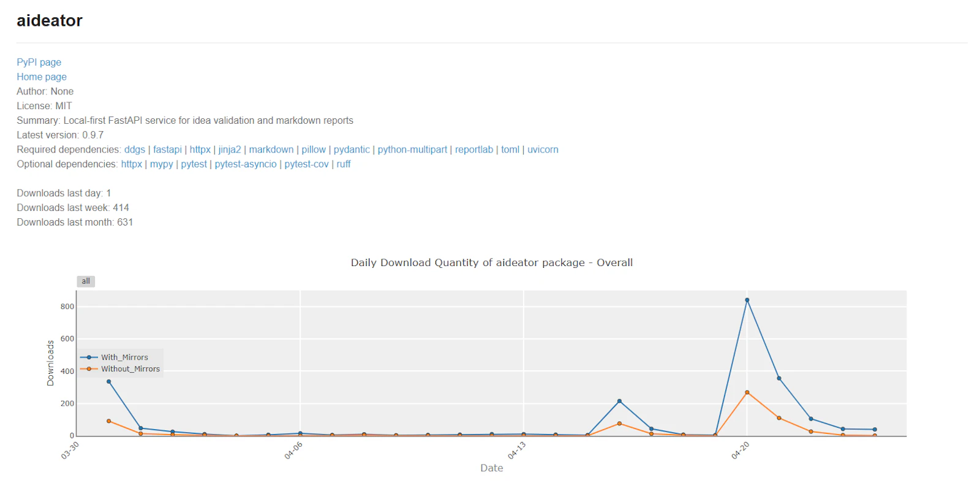Open the pillow dependency link
Screen dimensions: 980x483
(x=314, y=150)
